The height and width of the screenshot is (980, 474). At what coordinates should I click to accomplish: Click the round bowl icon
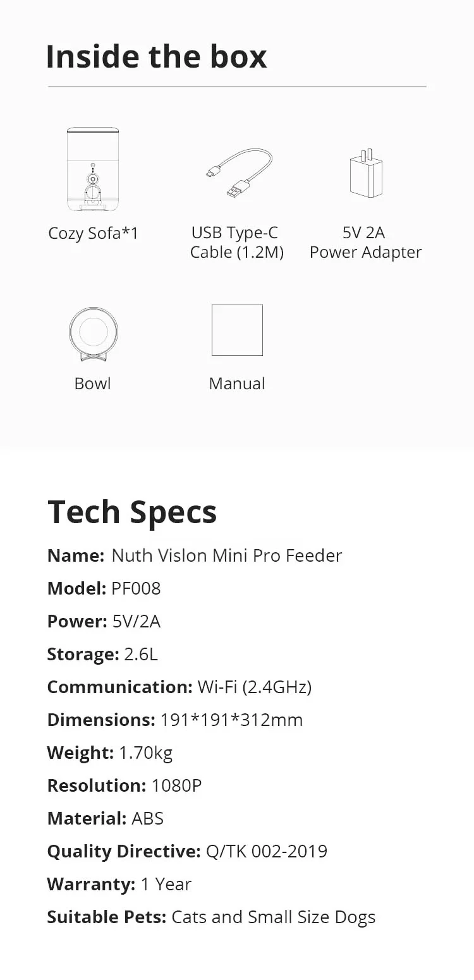tap(93, 334)
